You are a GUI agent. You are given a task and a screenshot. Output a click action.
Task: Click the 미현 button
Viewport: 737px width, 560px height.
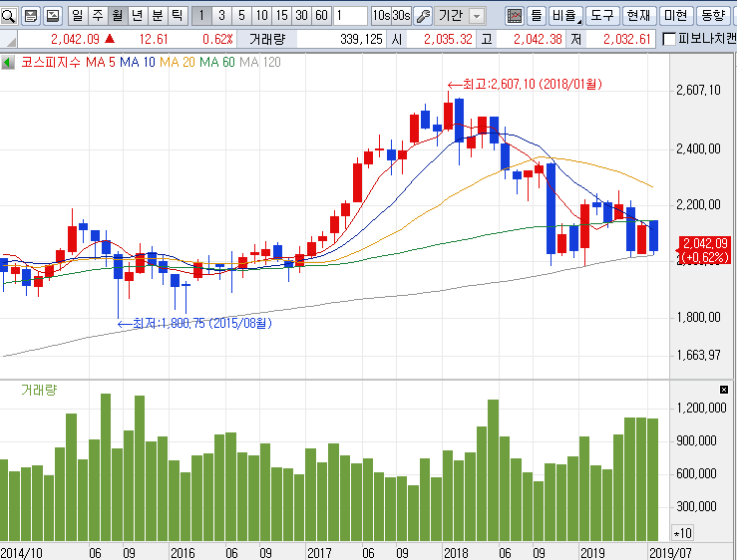coord(676,16)
